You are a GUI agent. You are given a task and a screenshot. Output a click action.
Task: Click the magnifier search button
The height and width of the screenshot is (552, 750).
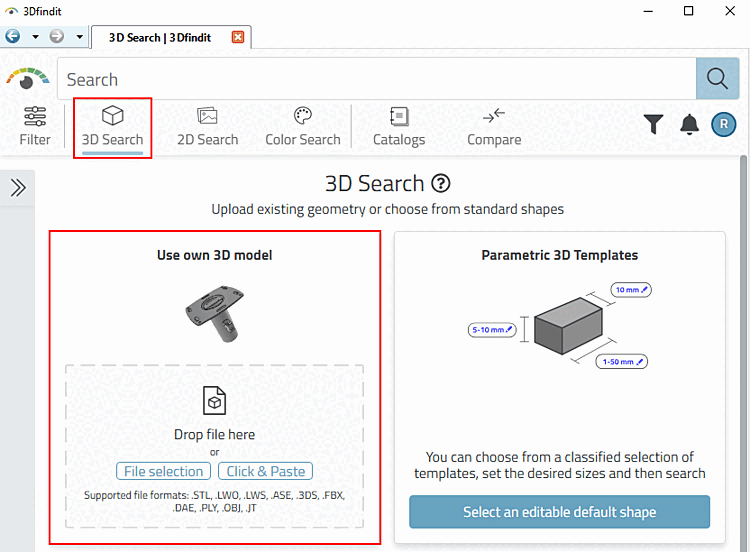(x=717, y=79)
